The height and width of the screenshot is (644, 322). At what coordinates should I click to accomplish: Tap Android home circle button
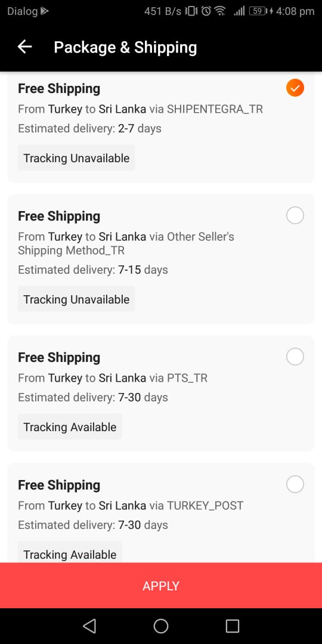[161, 626]
